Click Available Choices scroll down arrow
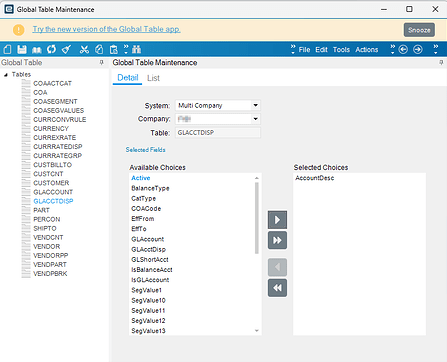Viewport: 447px width, 362px height. 257,331
